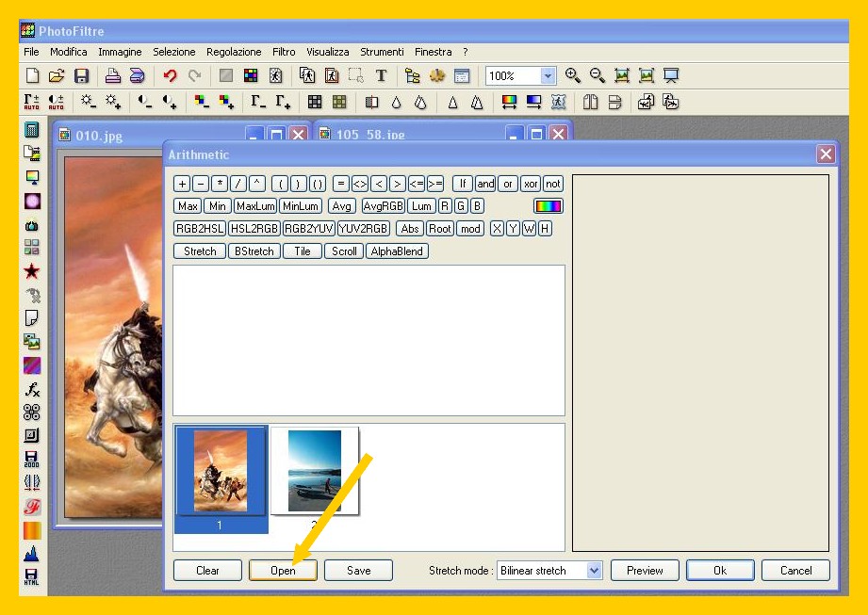Select the second image thumbnail

pyautogui.click(x=315, y=471)
